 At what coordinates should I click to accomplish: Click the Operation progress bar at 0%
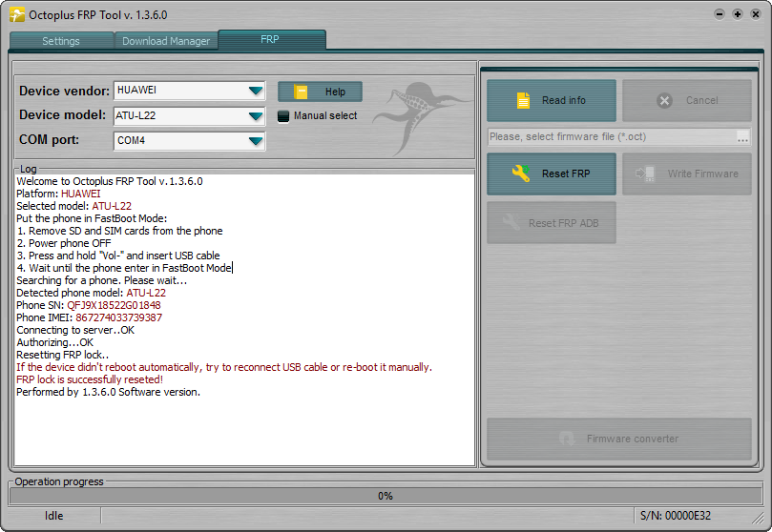[x=386, y=496]
